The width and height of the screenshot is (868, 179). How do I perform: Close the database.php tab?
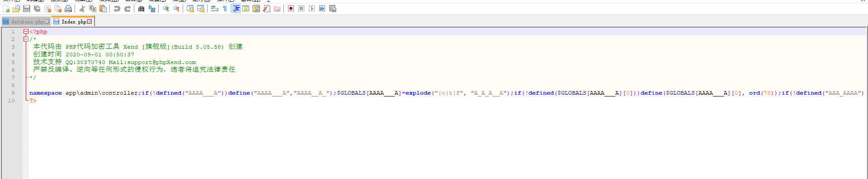click(x=47, y=22)
